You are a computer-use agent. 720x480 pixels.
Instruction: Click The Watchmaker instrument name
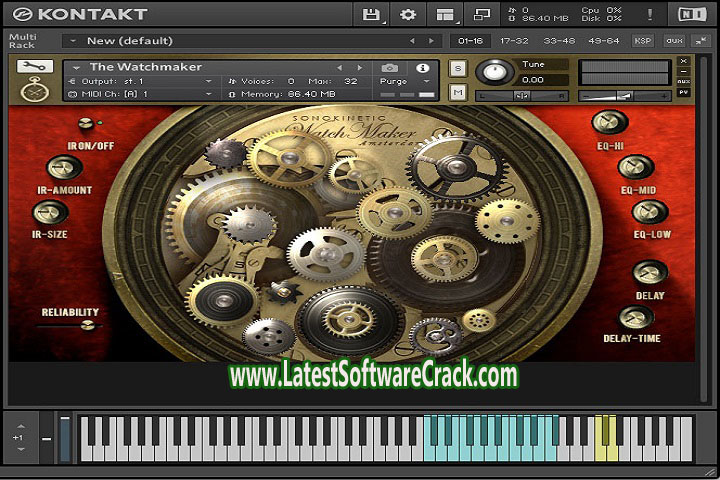(146, 67)
